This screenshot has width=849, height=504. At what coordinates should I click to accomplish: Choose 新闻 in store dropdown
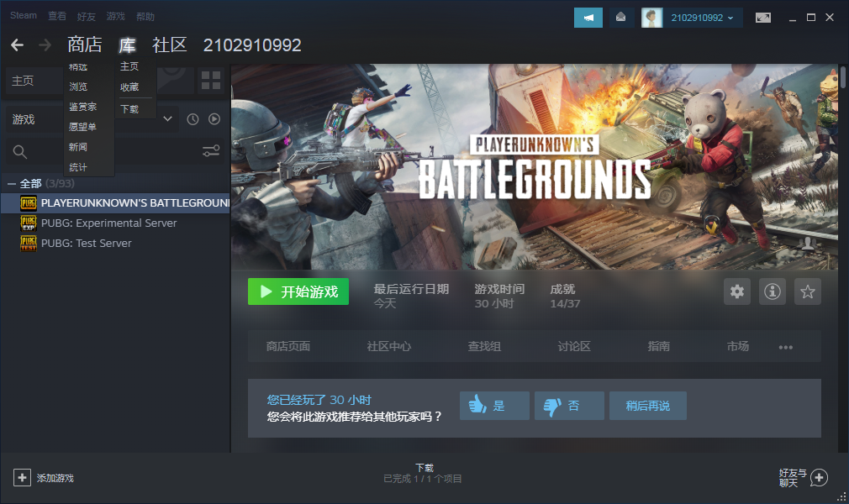coord(78,147)
